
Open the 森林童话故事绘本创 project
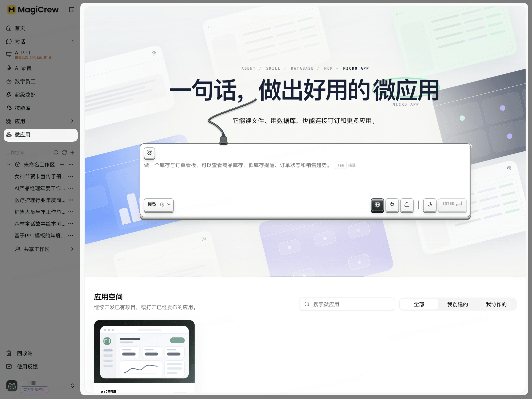click(x=40, y=224)
